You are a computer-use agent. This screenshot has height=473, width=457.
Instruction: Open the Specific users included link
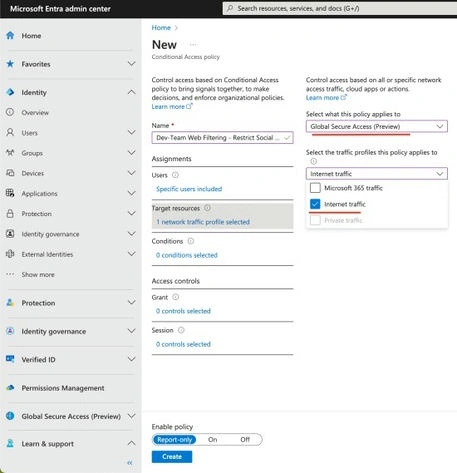[189, 189]
